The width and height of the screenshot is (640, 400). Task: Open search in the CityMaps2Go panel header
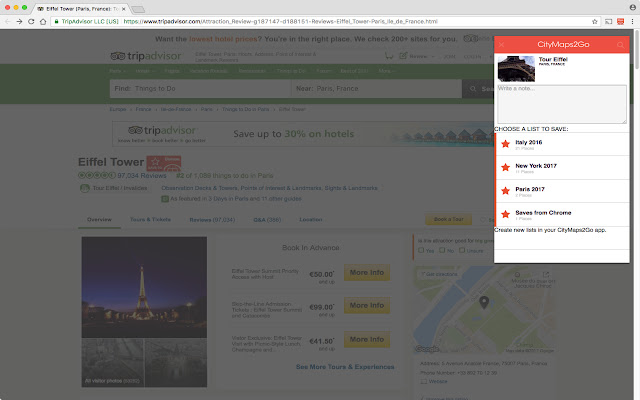620,45
